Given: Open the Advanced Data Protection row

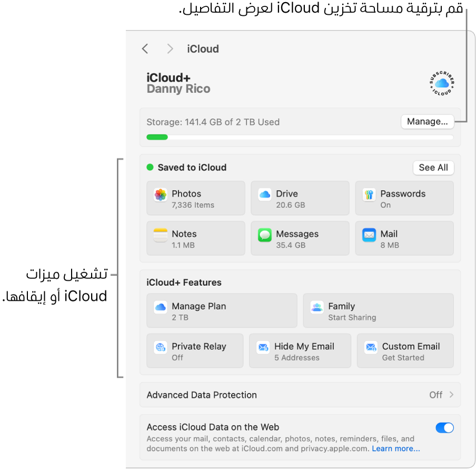Looking at the screenshot, I should coord(300,395).
